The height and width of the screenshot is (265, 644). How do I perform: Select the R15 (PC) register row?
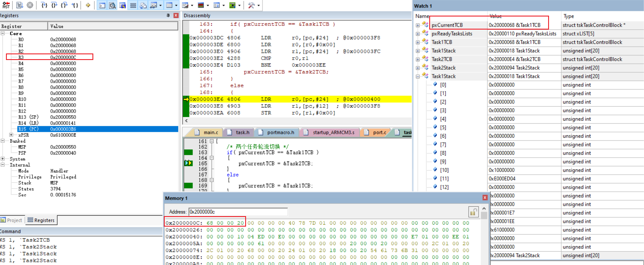point(98,129)
